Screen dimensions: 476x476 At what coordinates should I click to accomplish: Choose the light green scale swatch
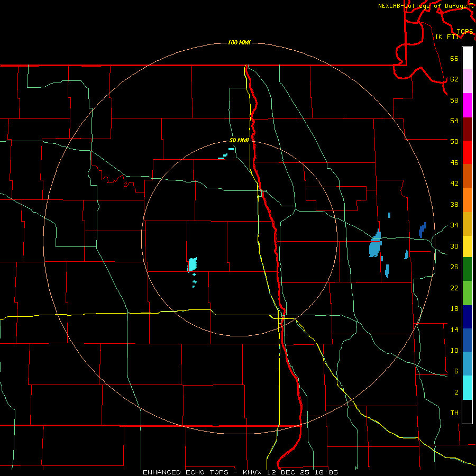pyautogui.click(x=467, y=292)
